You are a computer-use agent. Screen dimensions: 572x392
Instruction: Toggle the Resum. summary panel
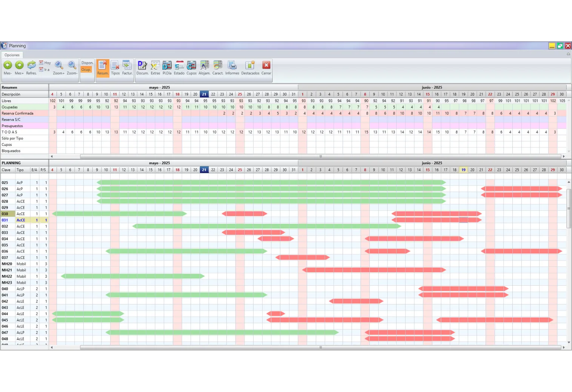tap(103, 68)
